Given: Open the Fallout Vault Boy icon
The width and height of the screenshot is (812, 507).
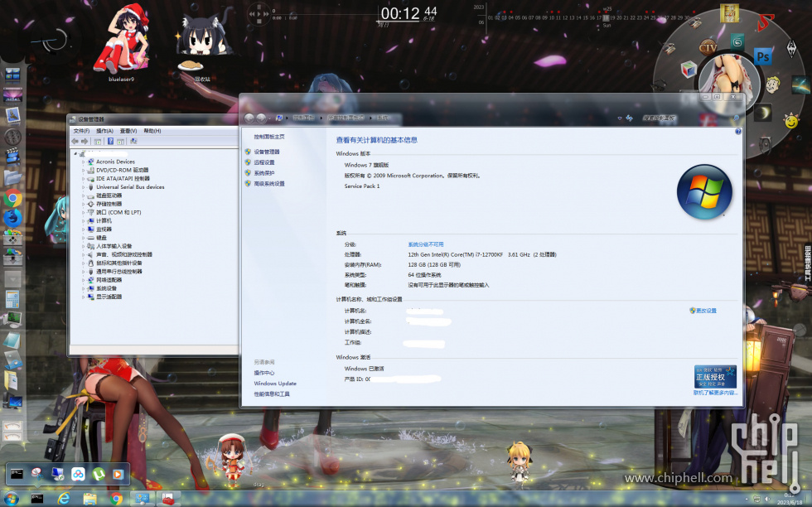Looking at the screenshot, I should 772,84.
